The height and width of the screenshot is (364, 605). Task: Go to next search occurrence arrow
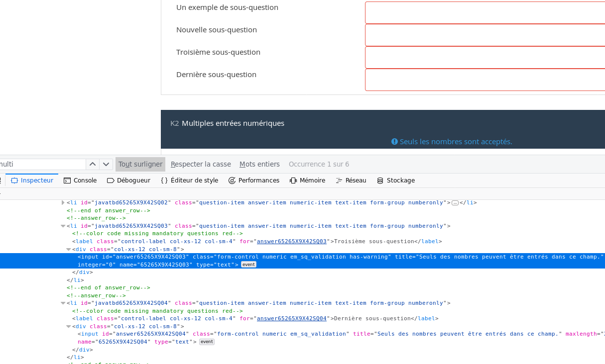coord(106,164)
